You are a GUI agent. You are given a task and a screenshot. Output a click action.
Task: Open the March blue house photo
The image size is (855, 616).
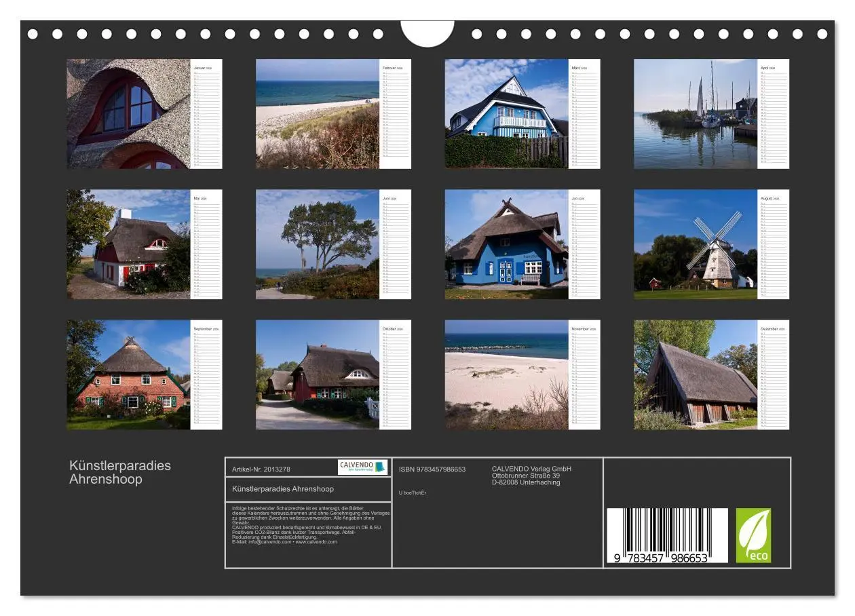click(506, 114)
